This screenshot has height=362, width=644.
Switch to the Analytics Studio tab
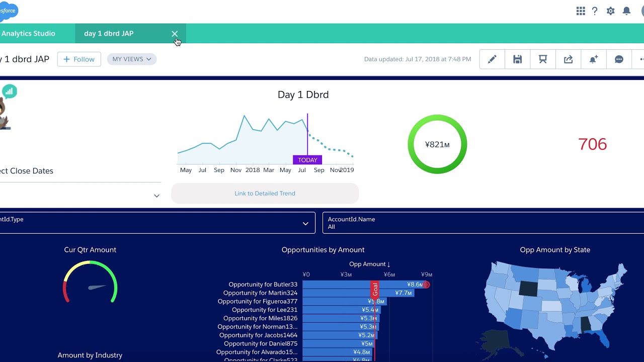pyautogui.click(x=28, y=34)
